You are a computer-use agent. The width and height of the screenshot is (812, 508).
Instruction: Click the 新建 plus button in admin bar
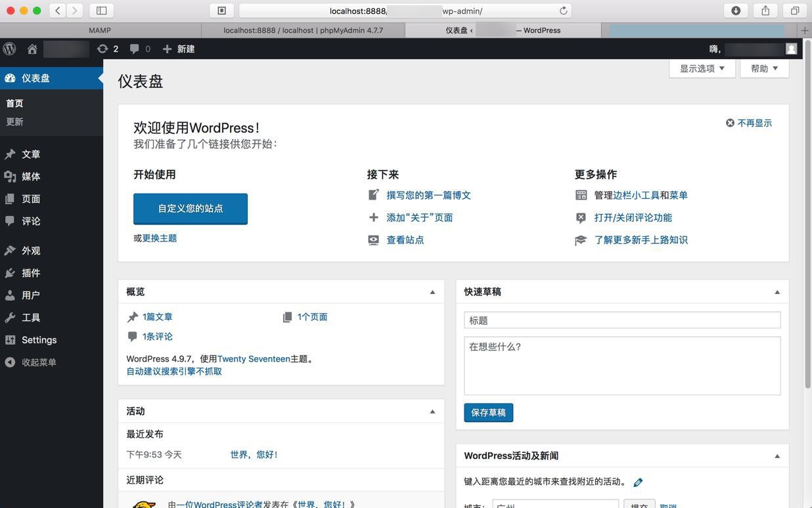(179, 49)
